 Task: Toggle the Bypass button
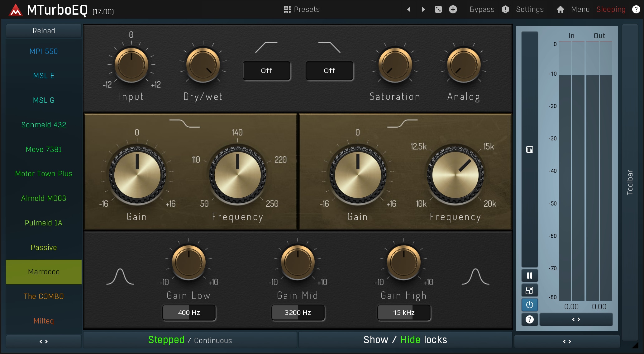[x=482, y=9]
